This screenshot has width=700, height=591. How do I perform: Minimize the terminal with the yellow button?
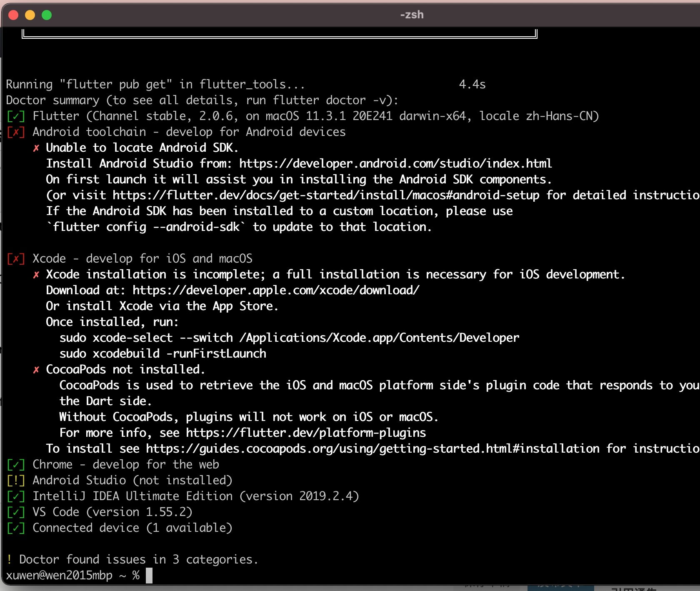[30, 15]
